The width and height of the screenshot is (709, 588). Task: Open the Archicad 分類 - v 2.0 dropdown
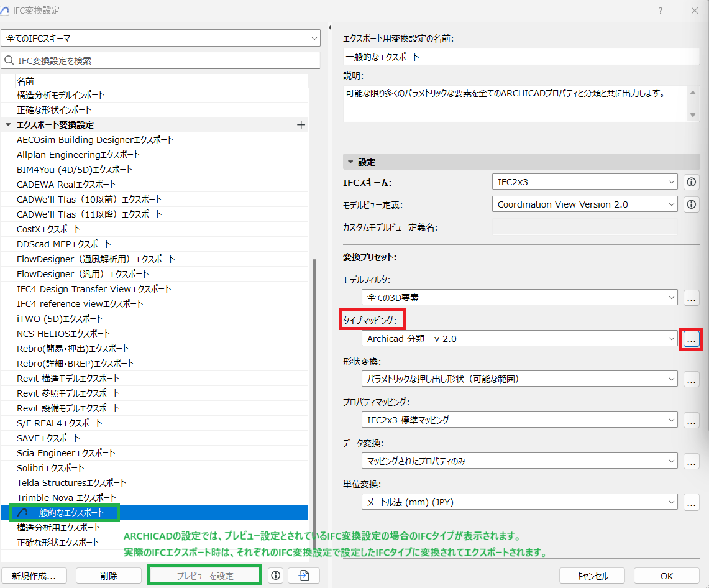(x=519, y=339)
